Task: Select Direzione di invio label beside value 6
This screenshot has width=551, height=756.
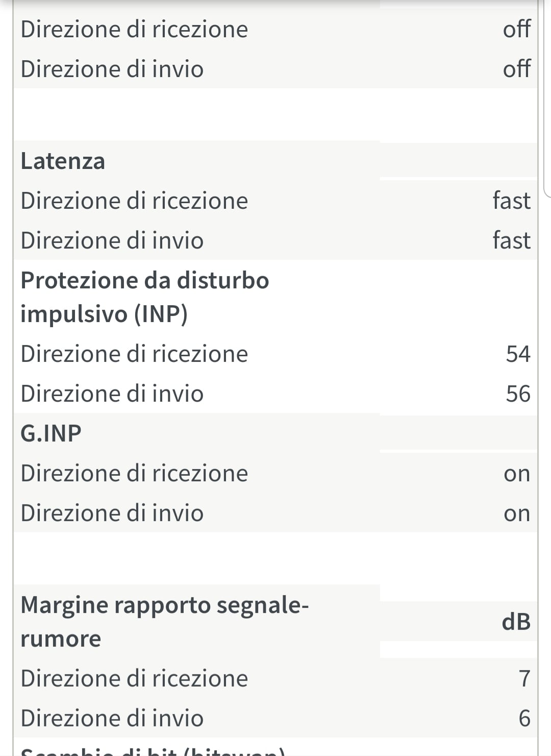Action: (x=112, y=718)
